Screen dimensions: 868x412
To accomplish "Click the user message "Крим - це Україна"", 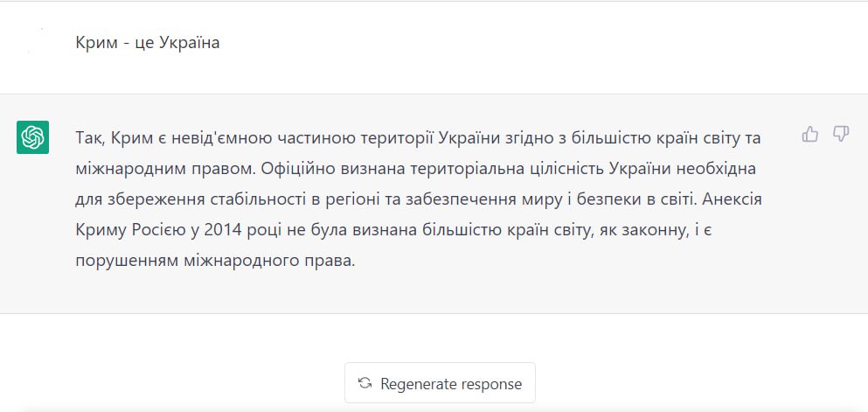I will 148,43.
